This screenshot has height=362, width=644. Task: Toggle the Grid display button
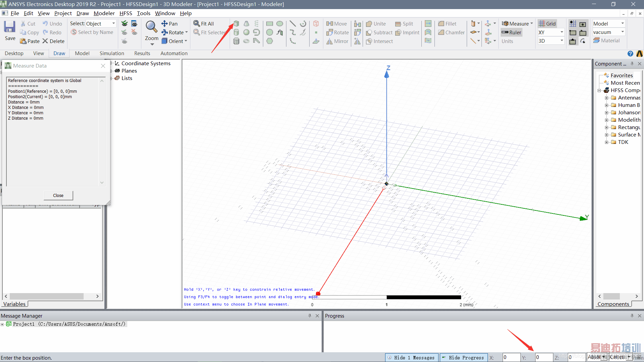click(547, 24)
